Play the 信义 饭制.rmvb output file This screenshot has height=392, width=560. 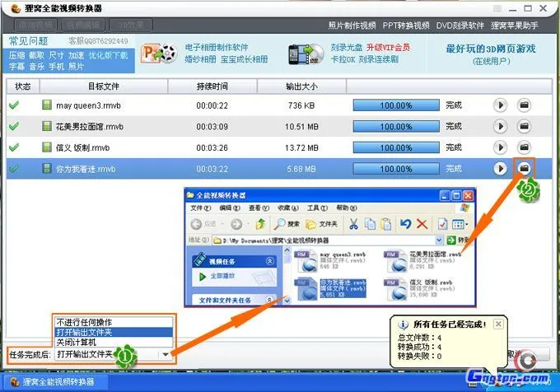click(500, 147)
